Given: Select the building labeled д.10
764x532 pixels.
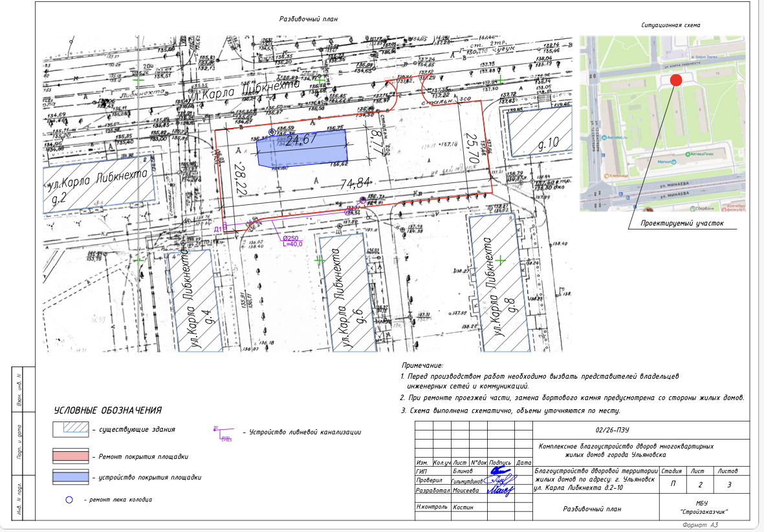Looking at the screenshot, I should coord(541,132).
